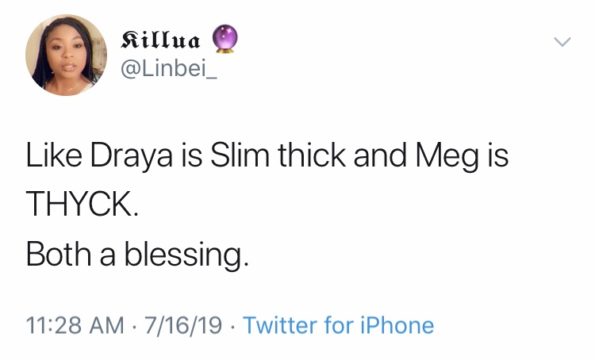This screenshot has width=595, height=360.
Task: Click the word Twitter in the source link
Action: click(280, 325)
